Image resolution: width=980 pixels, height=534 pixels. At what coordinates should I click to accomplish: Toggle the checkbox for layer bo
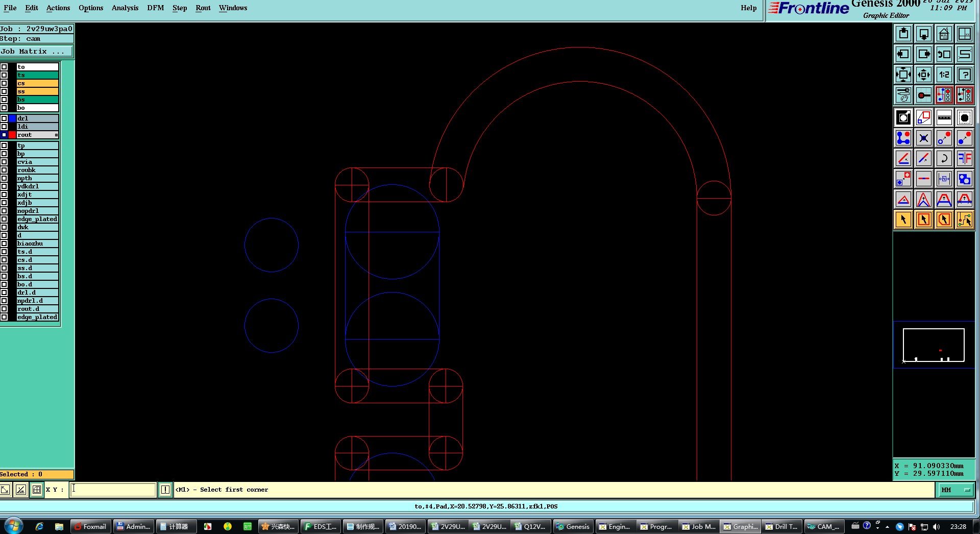(x=4, y=108)
